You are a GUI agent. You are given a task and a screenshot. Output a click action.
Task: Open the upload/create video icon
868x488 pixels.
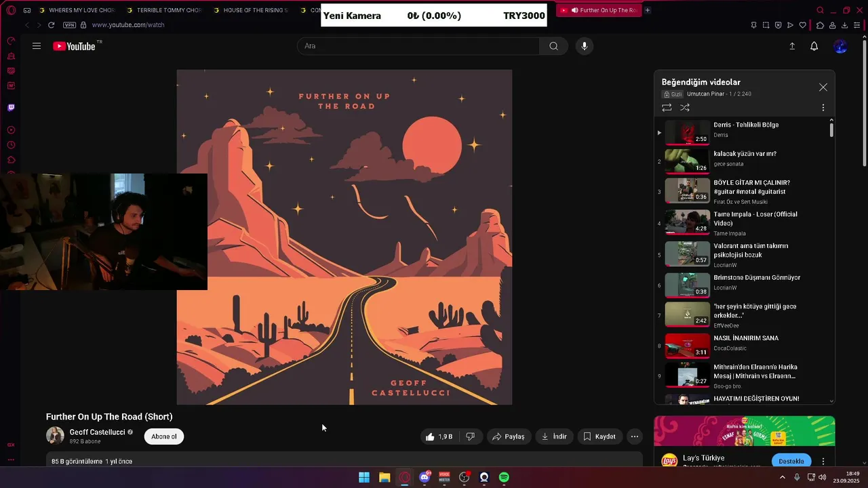[x=792, y=46]
